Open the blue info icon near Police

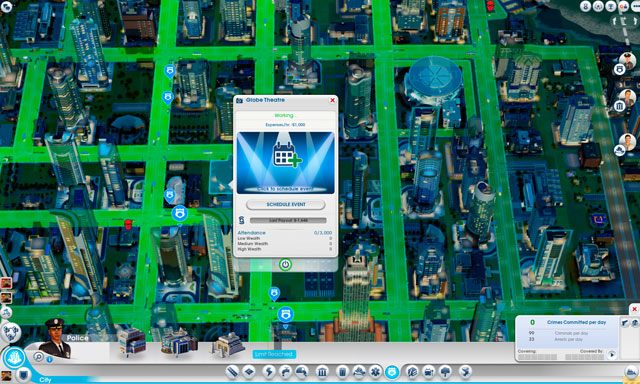click(x=49, y=360)
